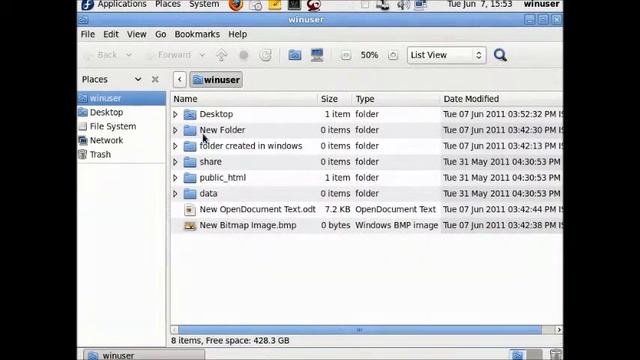
Task: Select File System in Places sidebar
Action: pyautogui.click(x=122, y=127)
